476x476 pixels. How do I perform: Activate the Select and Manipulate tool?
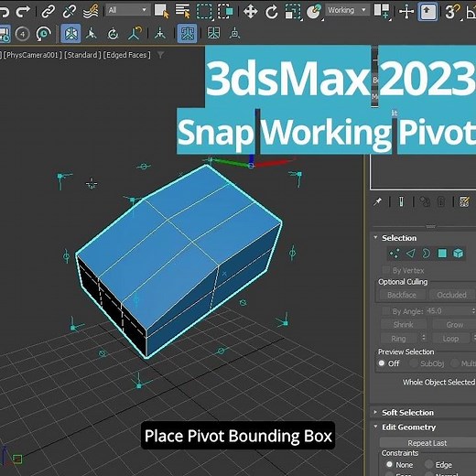[x=406, y=12]
